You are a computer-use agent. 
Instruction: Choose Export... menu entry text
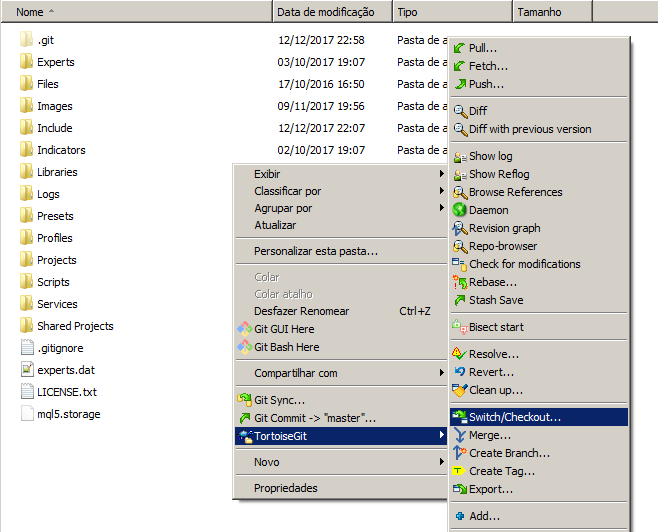click(491, 490)
